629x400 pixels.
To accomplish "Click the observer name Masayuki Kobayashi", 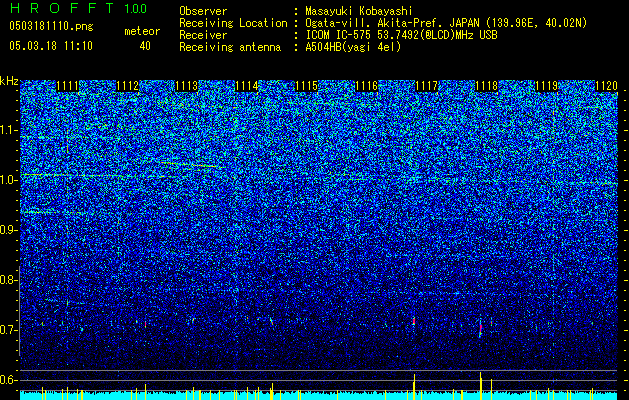I will tap(359, 11).
